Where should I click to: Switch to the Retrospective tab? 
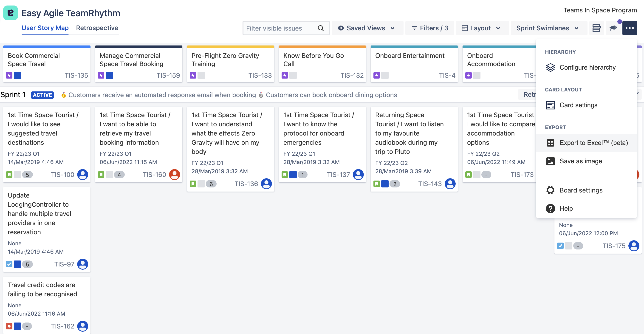[97, 28]
